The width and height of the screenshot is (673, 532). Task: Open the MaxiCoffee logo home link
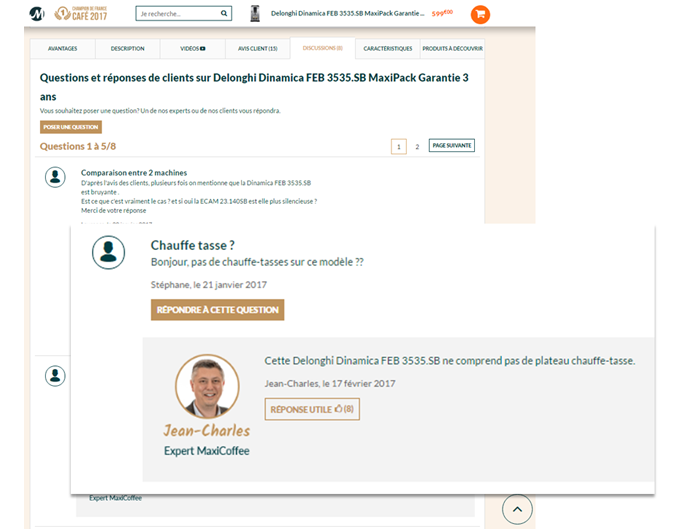point(37,14)
